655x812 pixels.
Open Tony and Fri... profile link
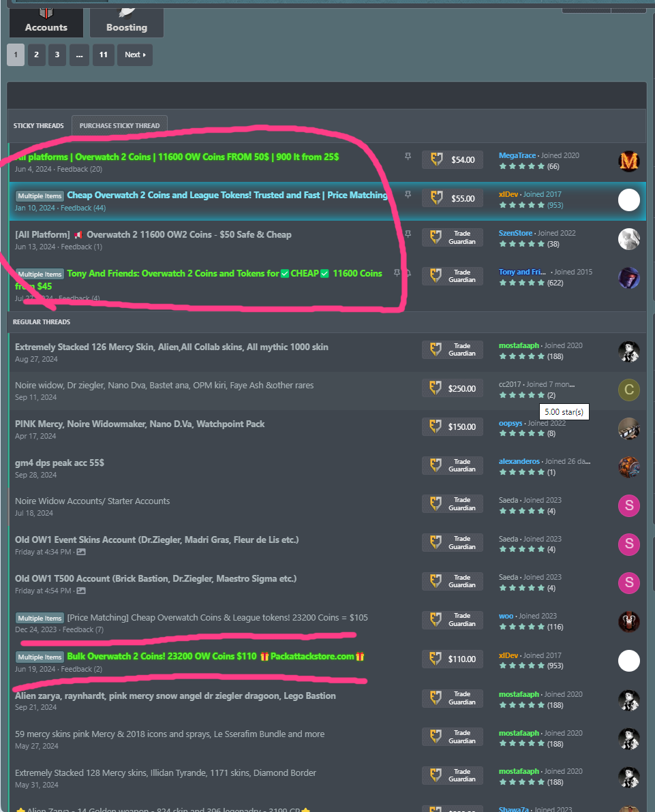(x=522, y=272)
